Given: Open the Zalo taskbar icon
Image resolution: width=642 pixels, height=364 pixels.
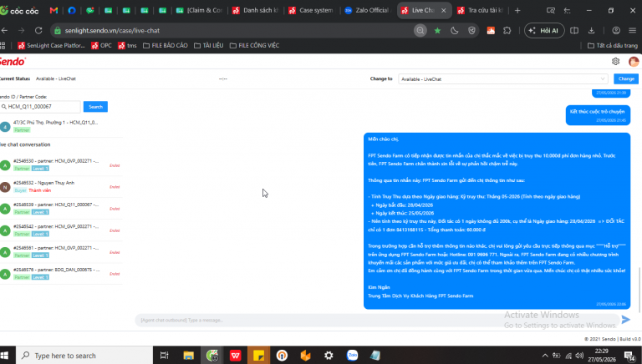Looking at the screenshot, I should [353, 356].
